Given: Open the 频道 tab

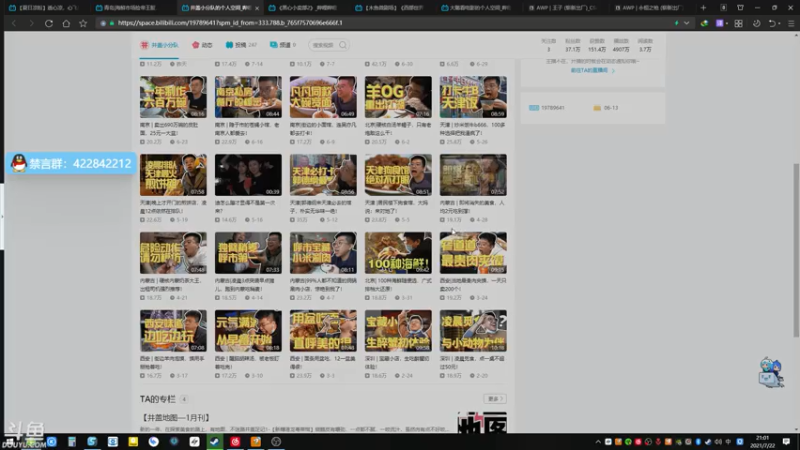Looking at the screenshot, I should coord(283,45).
